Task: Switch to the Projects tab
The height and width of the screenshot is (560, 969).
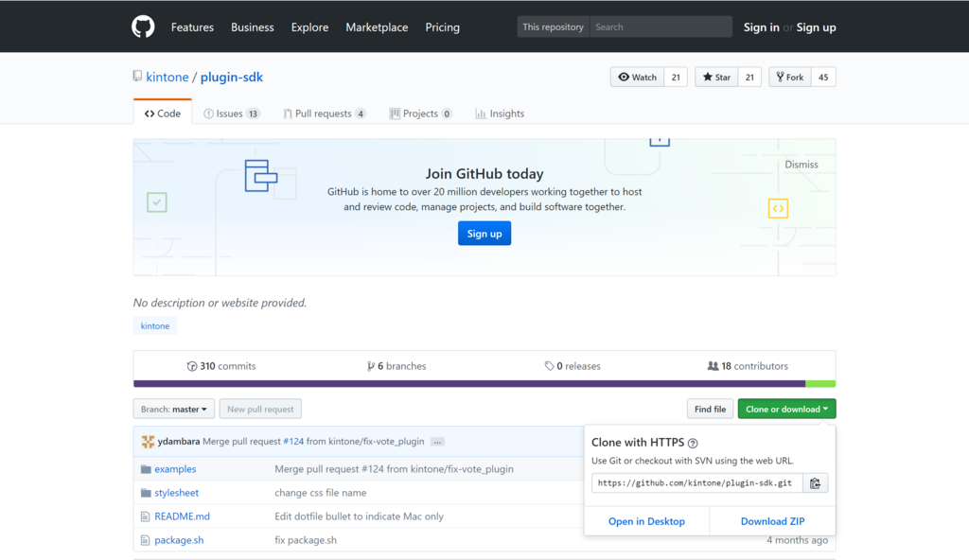Action: point(420,114)
